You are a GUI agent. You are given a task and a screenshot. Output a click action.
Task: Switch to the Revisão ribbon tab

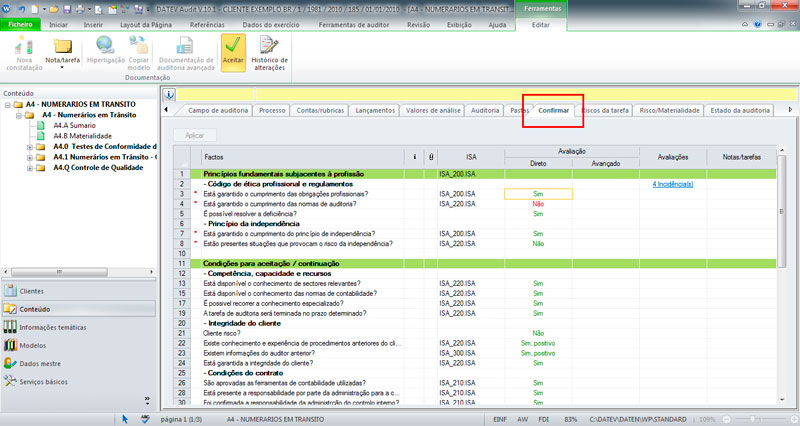point(418,24)
